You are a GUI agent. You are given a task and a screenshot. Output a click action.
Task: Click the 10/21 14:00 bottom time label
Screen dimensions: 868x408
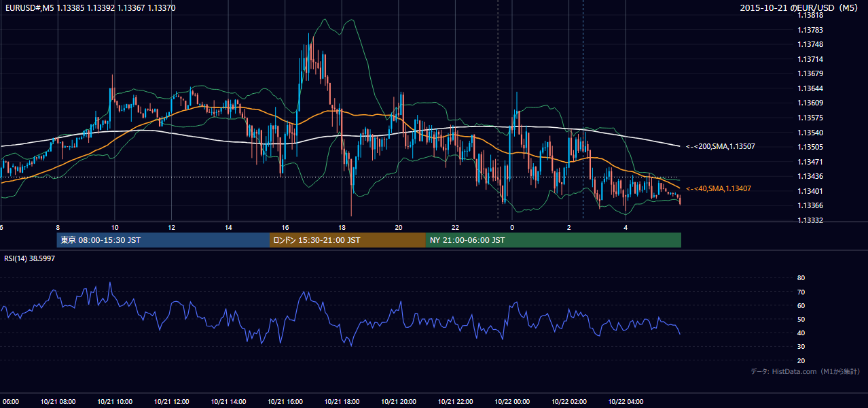click(x=228, y=401)
